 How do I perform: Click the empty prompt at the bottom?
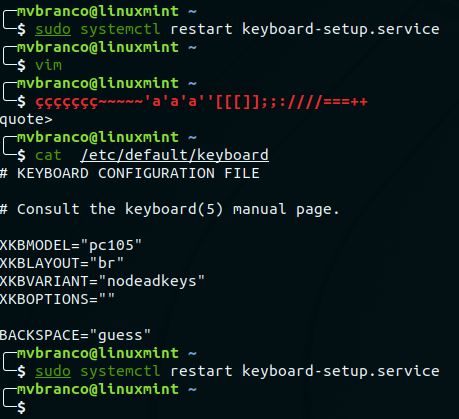pos(22,407)
